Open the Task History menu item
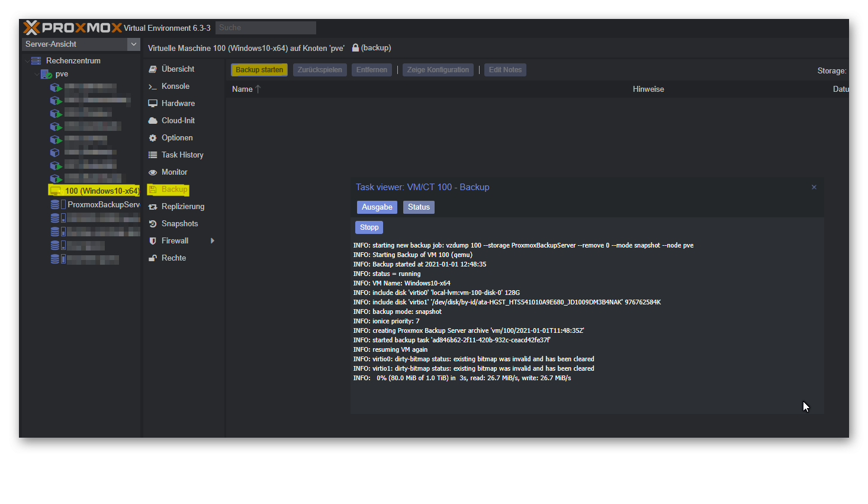868x504 pixels. click(x=182, y=155)
